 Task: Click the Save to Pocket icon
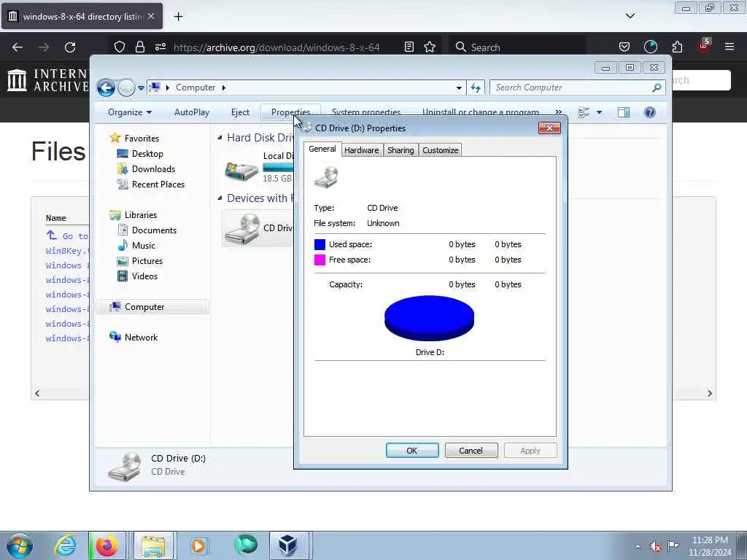click(x=624, y=47)
